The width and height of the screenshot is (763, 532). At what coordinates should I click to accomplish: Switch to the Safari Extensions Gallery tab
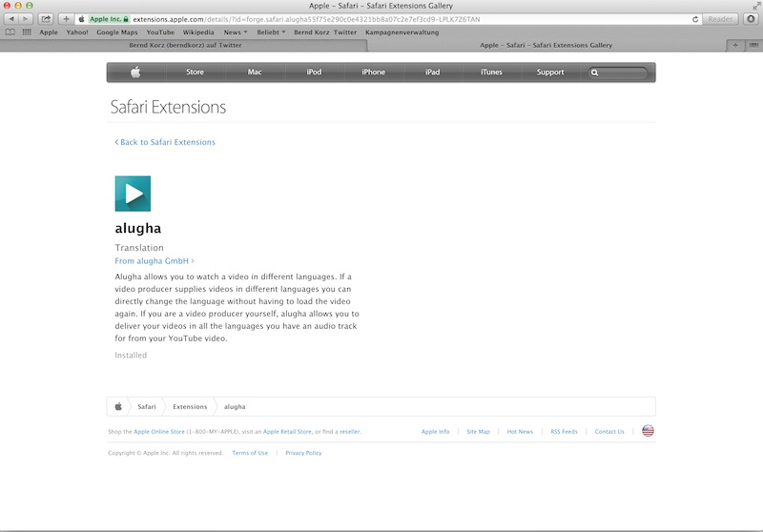coord(546,45)
